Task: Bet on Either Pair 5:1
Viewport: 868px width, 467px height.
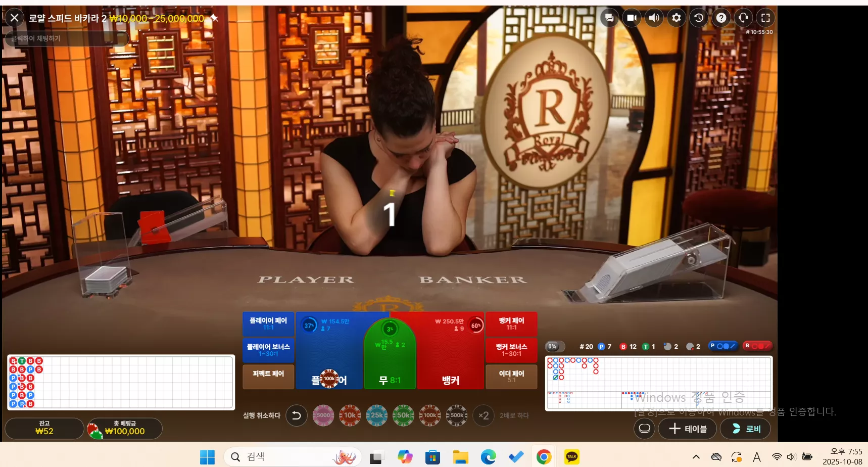Action: (x=511, y=377)
